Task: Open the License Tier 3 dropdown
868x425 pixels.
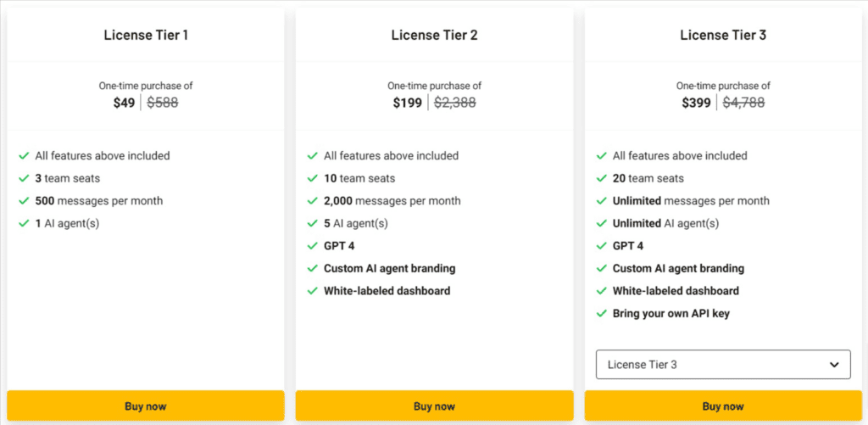Action: (722, 365)
